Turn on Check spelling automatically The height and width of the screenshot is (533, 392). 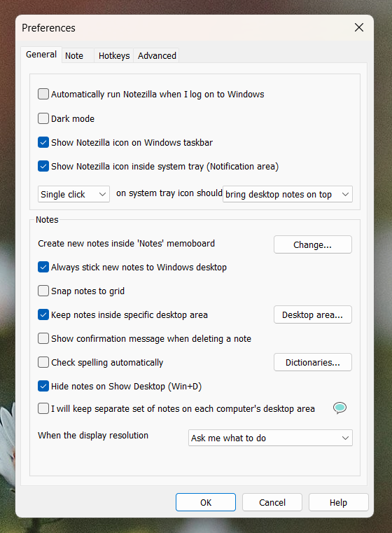click(43, 362)
